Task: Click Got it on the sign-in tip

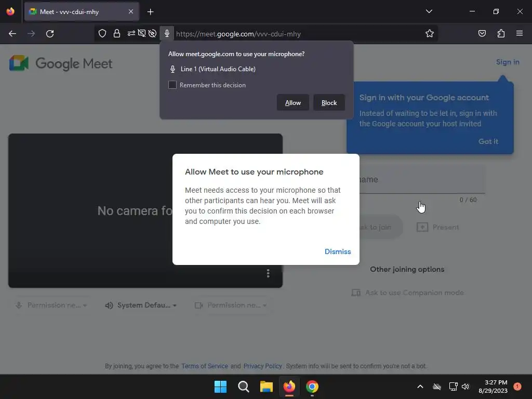Action: point(488,141)
